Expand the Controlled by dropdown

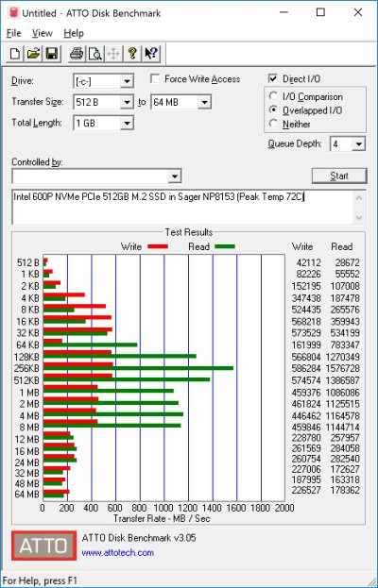(x=175, y=176)
